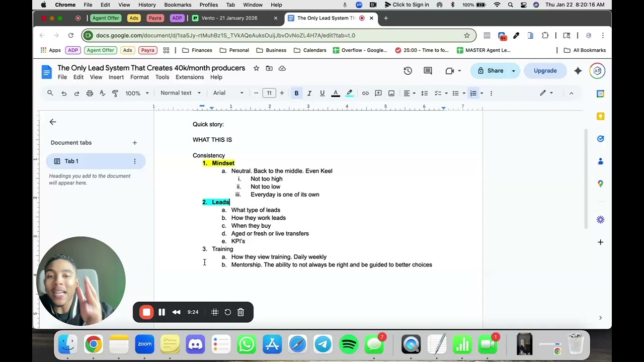This screenshot has height=362, width=644.
Task: Collapse the toolbar header chevron
Action: (x=571, y=93)
